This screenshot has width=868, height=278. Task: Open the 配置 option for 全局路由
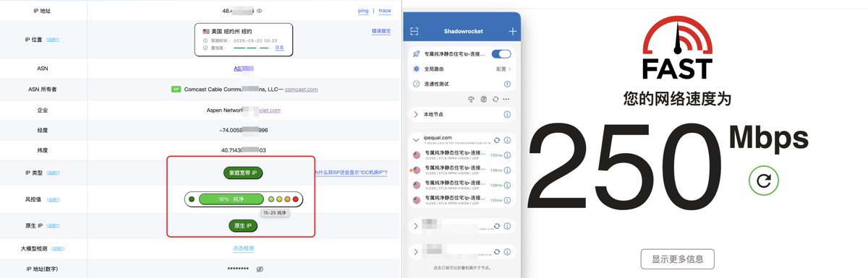(x=504, y=69)
